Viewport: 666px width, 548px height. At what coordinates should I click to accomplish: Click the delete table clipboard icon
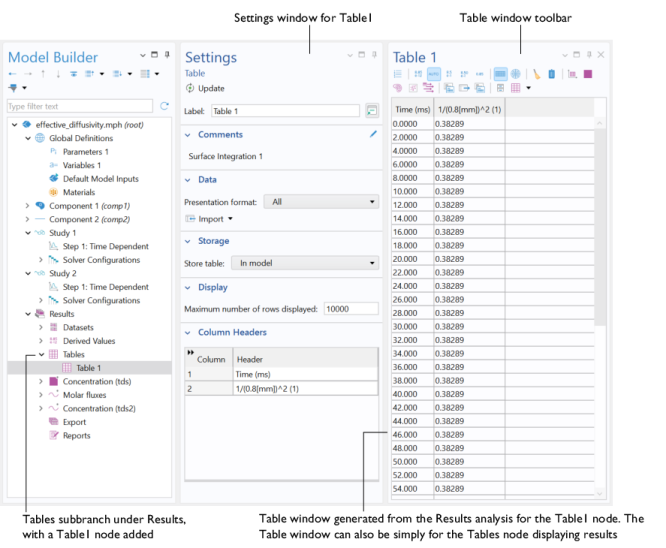(551, 74)
